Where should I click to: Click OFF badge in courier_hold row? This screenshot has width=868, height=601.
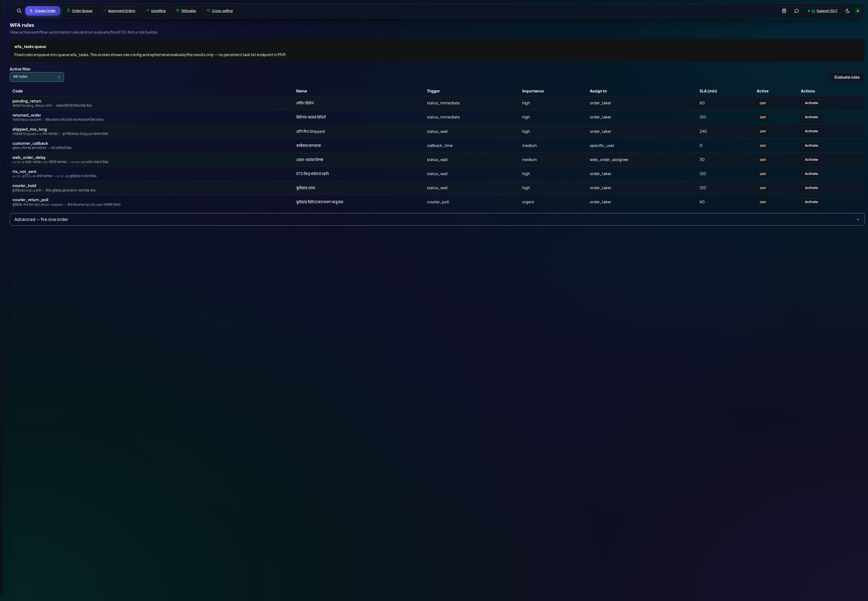click(x=762, y=188)
